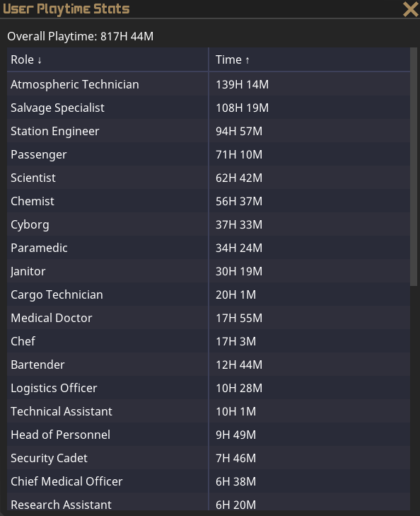Select the Bartender row
420x516 pixels.
[209, 365]
